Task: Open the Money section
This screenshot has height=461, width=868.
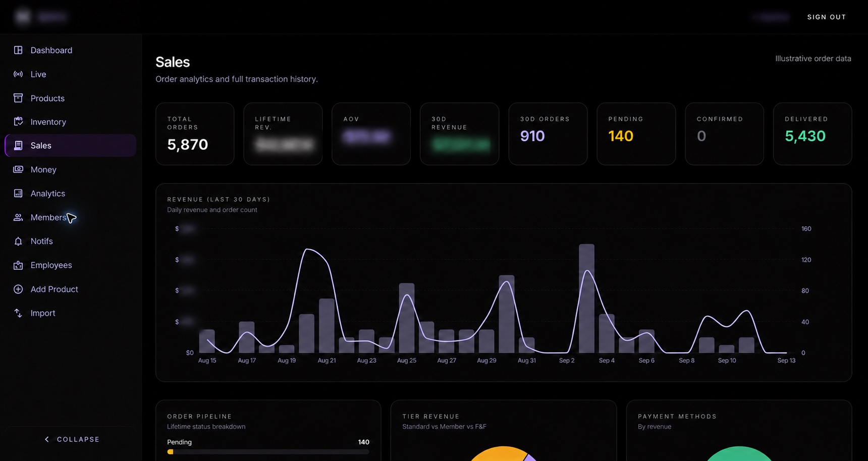Action: click(71, 169)
